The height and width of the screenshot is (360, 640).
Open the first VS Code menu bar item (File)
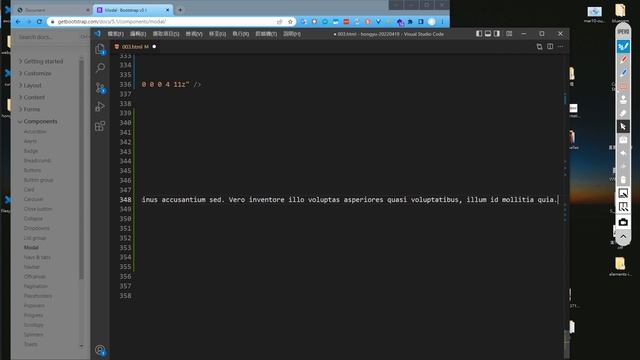116,34
